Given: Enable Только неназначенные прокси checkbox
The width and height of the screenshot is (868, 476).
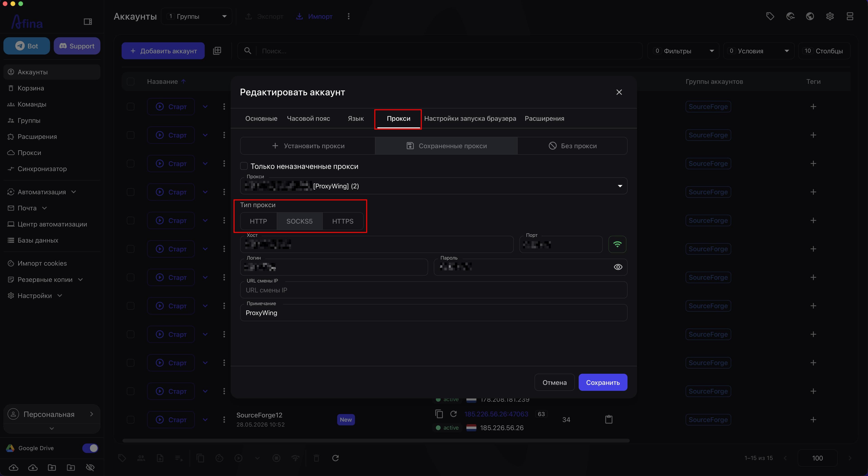Looking at the screenshot, I should coord(244,166).
